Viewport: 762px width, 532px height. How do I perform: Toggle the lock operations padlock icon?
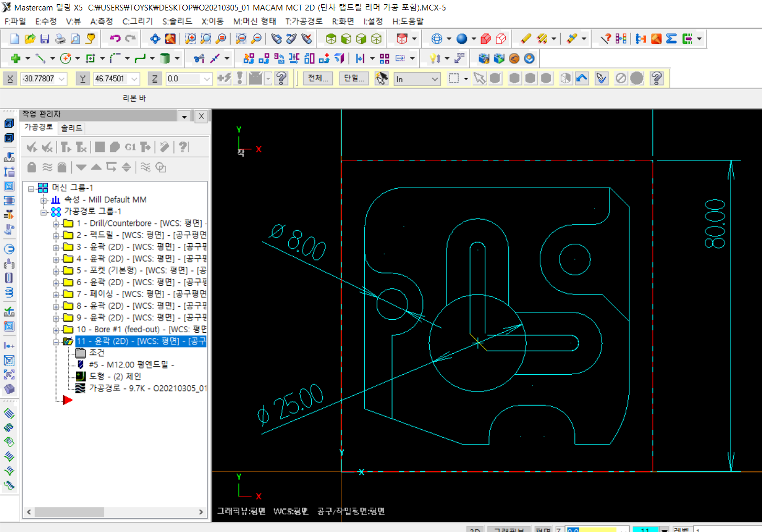[x=32, y=167]
